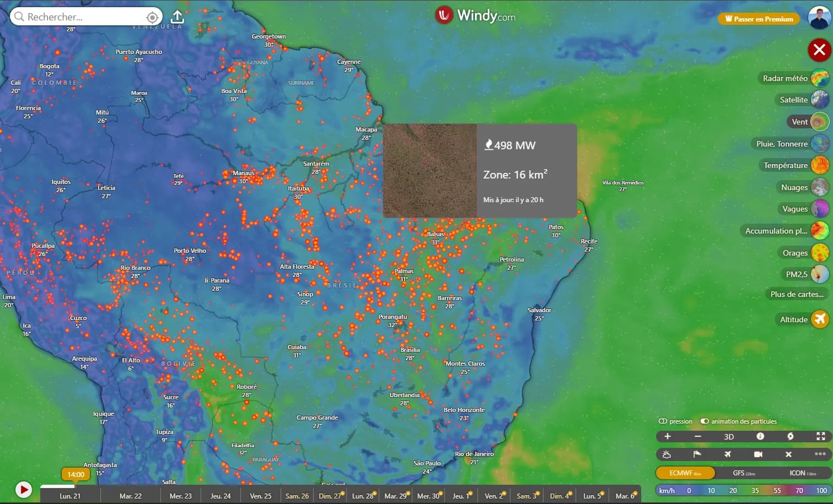Toggle animation des particules switch

pyautogui.click(x=738, y=421)
